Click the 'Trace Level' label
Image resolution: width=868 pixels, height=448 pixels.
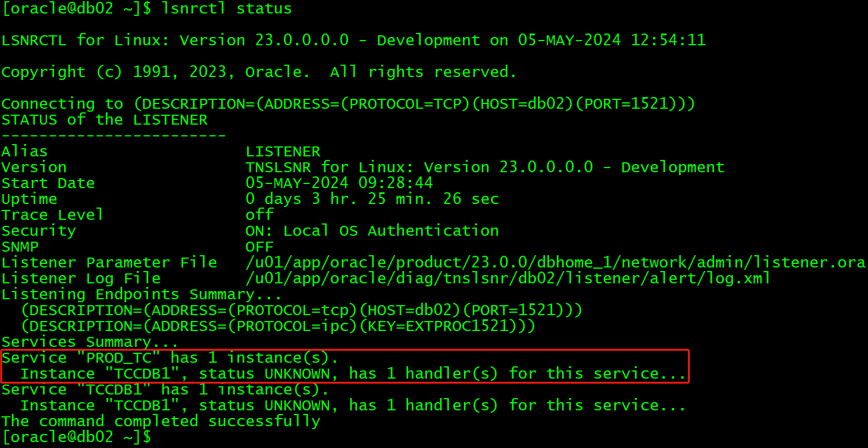click(x=53, y=215)
